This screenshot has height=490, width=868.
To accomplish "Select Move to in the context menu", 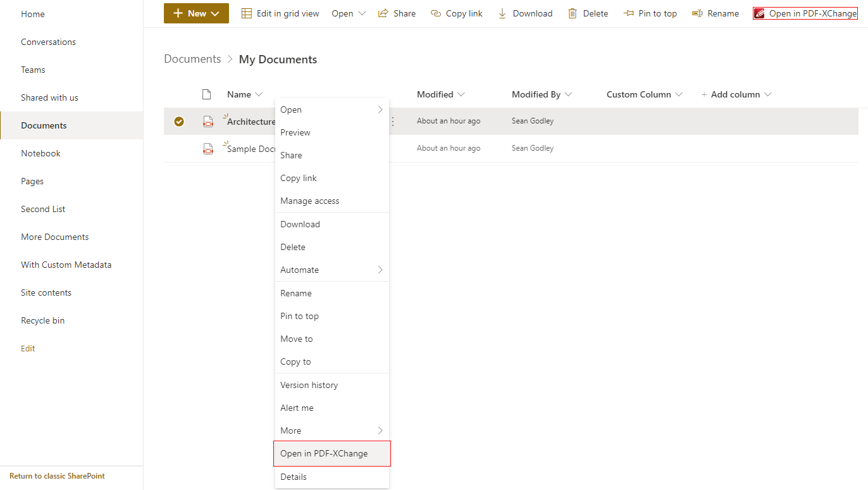I will tap(332, 339).
